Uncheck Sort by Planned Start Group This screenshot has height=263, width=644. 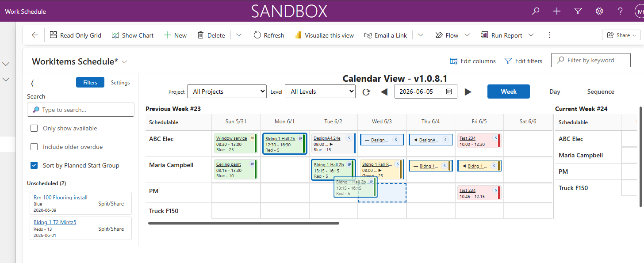[x=34, y=165]
